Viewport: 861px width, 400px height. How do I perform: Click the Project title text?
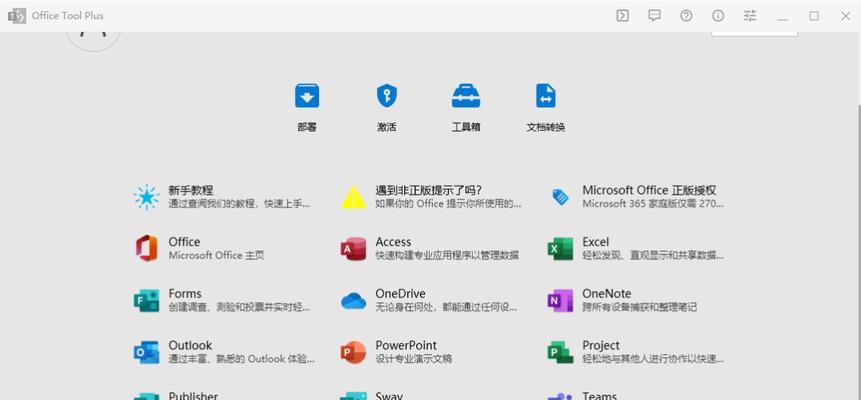[601, 345]
